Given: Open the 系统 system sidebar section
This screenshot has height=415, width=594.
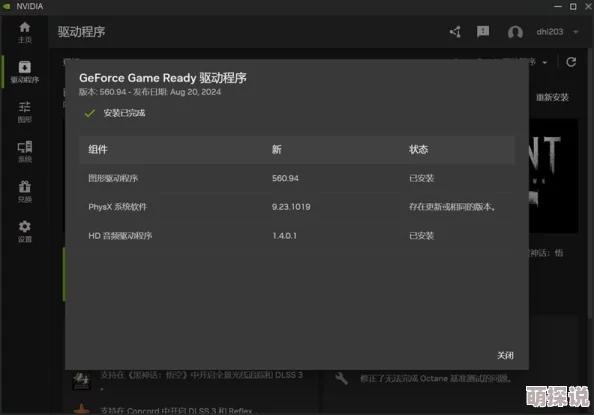Looking at the screenshot, I should (25, 152).
